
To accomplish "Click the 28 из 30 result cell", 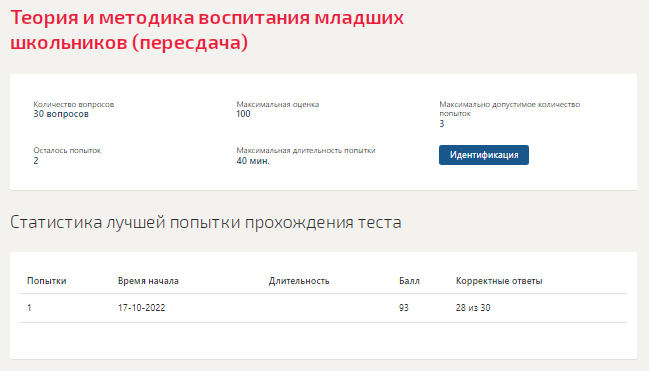I will click(x=473, y=308).
